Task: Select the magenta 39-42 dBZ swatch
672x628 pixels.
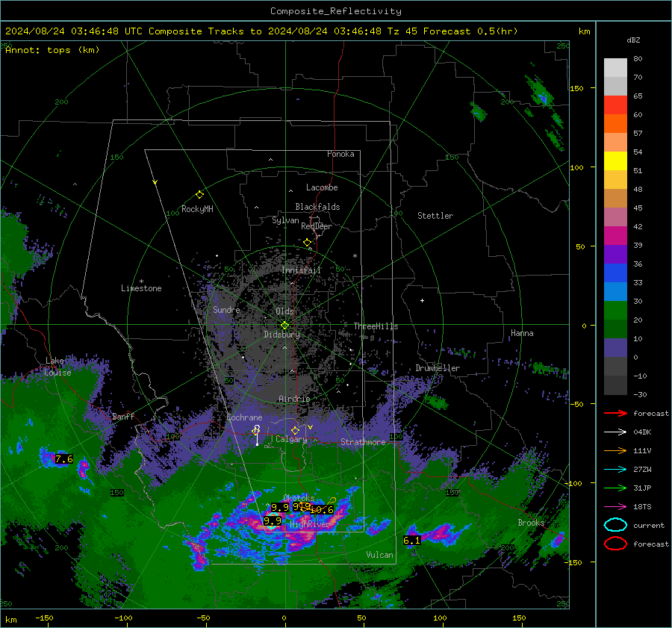Action: click(x=615, y=235)
